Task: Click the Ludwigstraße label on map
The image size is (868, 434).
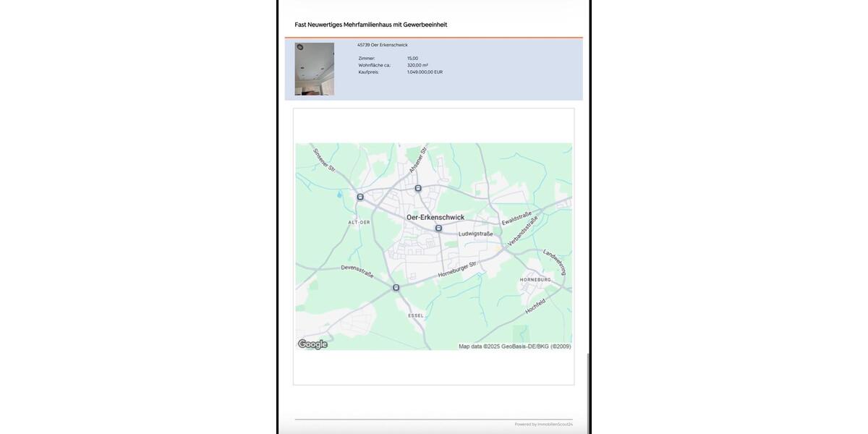Action: [475, 234]
